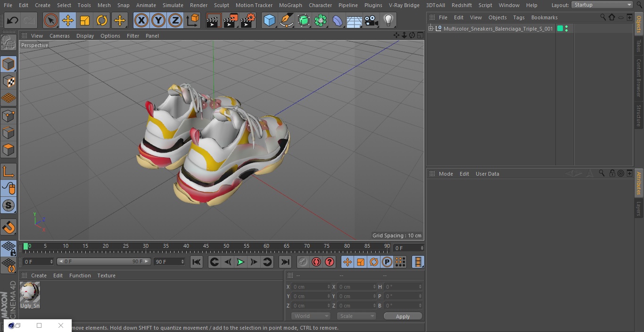Switch to Points mode
Screen dimensions: 644x332
pos(8,115)
